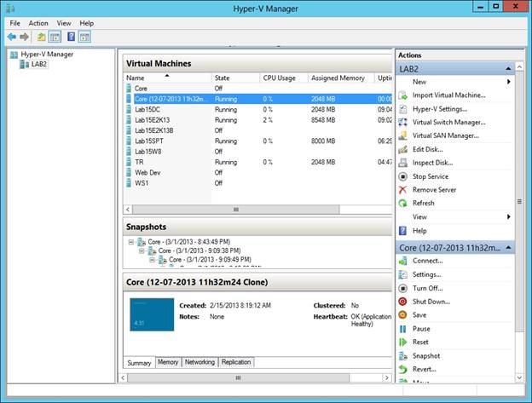Click the Snapshot icon in the Actions pane
532x403 pixels.
[x=402, y=356]
